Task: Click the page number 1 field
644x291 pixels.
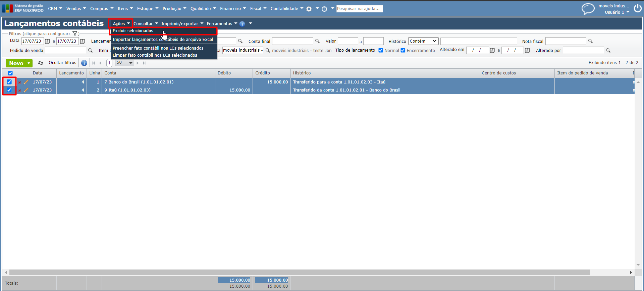Action: 109,63
